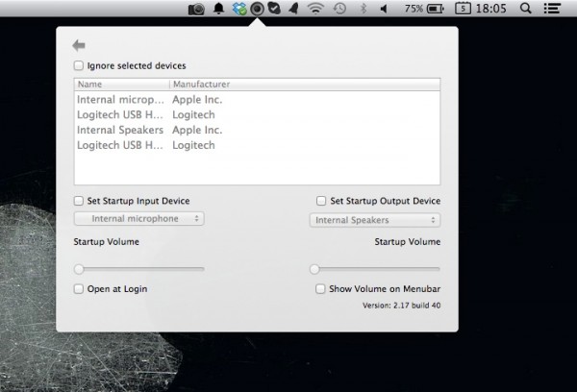Open the Time Machine menu bar icon
Viewport: 577px width, 392px height.
(339, 9)
